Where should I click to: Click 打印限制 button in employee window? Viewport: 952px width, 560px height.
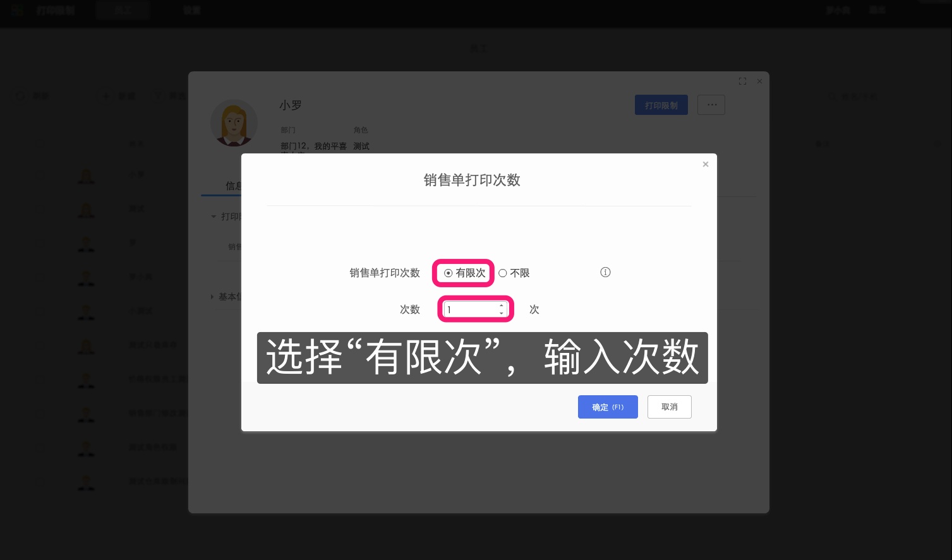661,105
